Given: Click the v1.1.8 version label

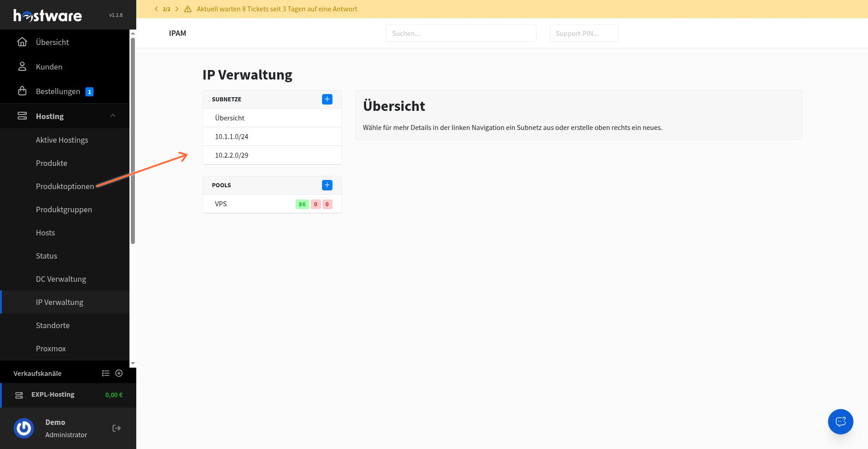Looking at the screenshot, I should click(x=116, y=15).
